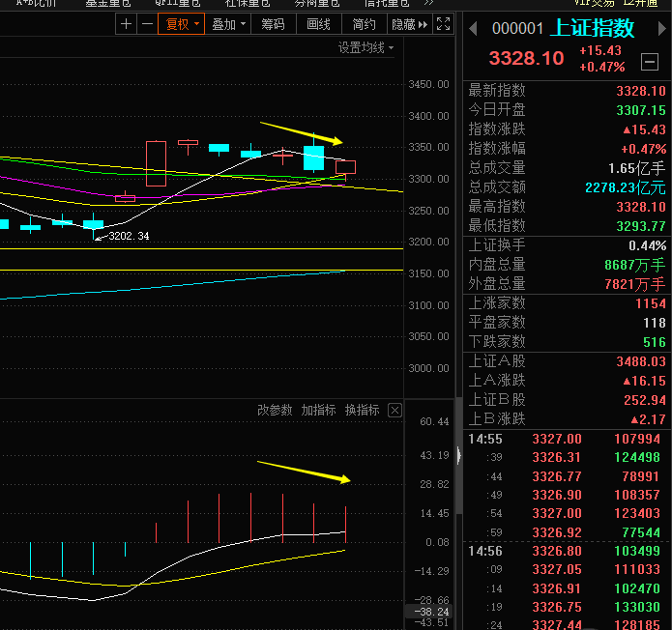This screenshot has width=672, height=630.
Task: Click the 总成交量 value 1.65亿手
Action: pos(636,168)
